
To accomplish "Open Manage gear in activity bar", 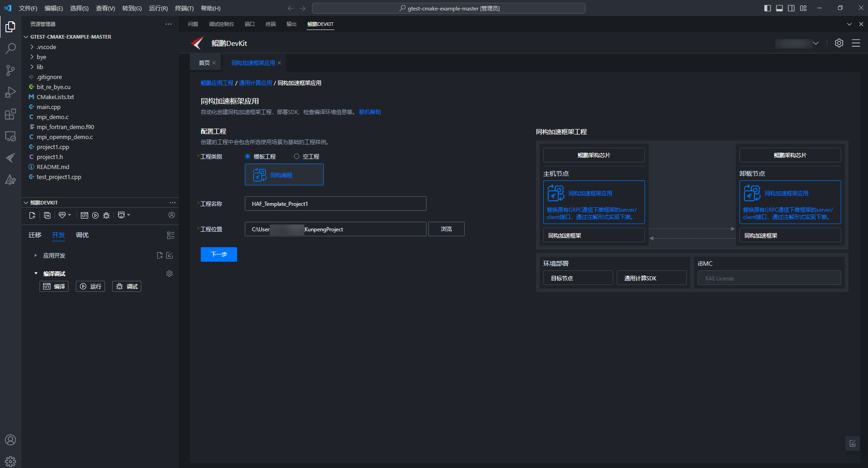I will [x=10, y=461].
